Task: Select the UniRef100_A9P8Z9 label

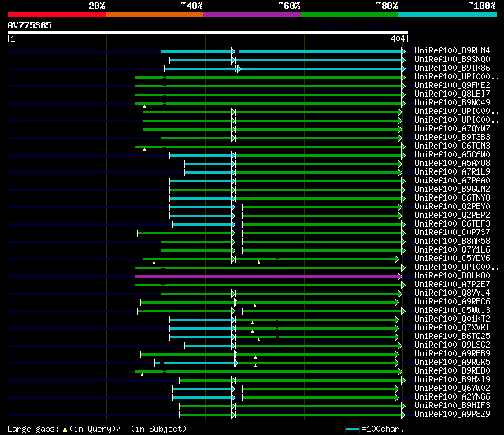Action: (x=452, y=415)
